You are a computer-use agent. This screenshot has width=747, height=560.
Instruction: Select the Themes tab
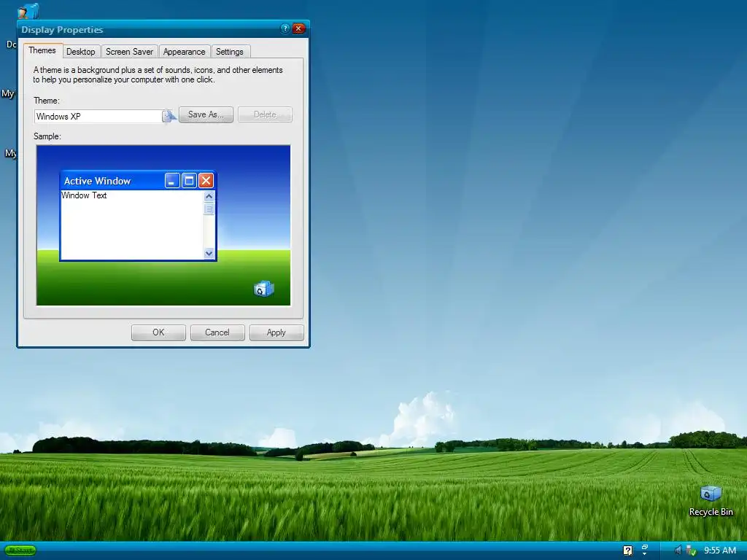pos(42,50)
